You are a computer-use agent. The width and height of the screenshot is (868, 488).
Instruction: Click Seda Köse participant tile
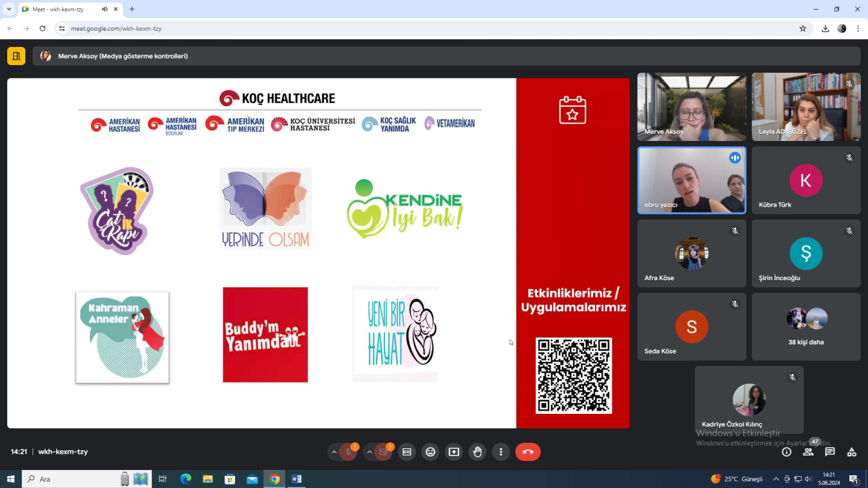691,327
